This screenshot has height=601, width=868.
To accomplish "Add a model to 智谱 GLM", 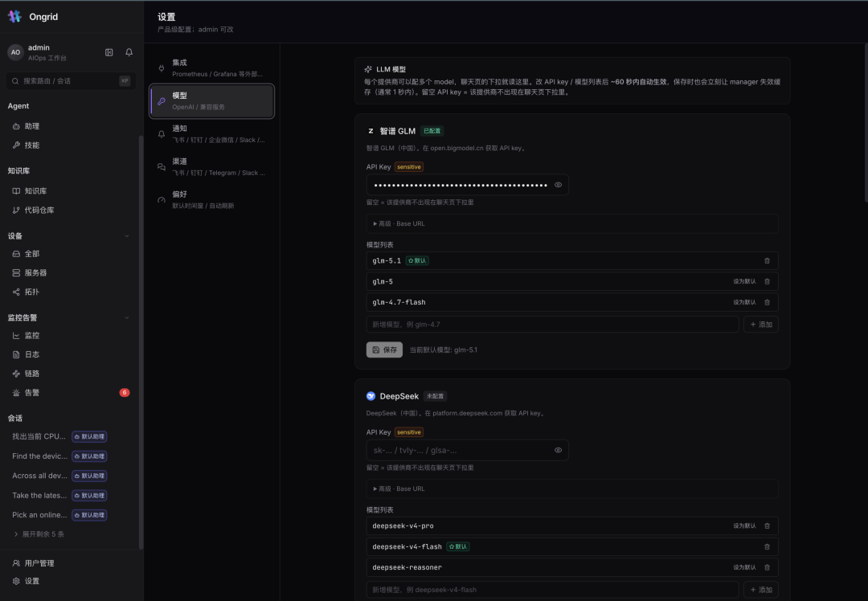I will [x=760, y=325].
